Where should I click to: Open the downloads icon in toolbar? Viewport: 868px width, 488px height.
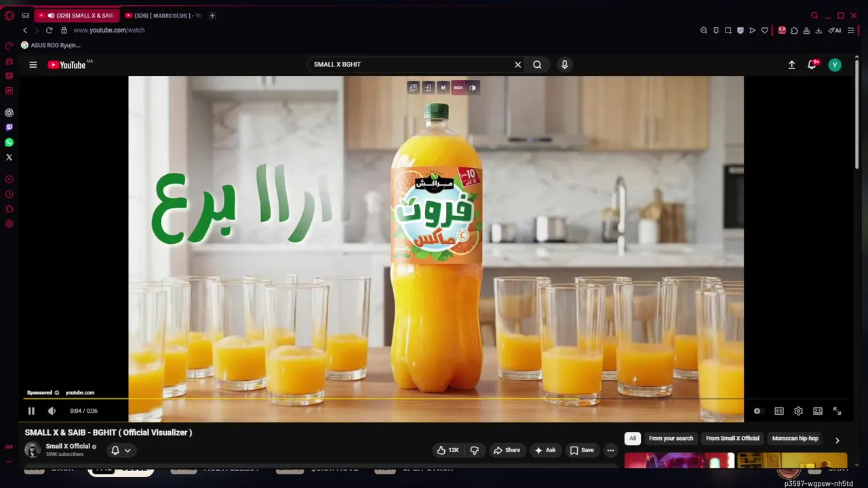point(818,30)
